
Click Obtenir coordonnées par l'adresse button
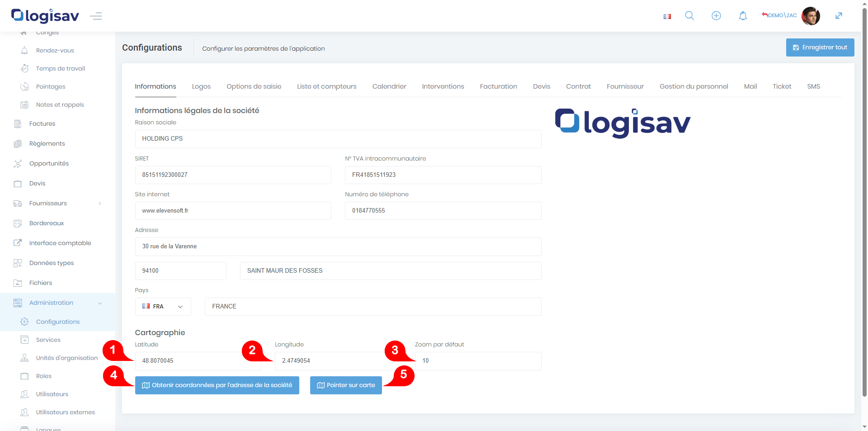click(217, 385)
